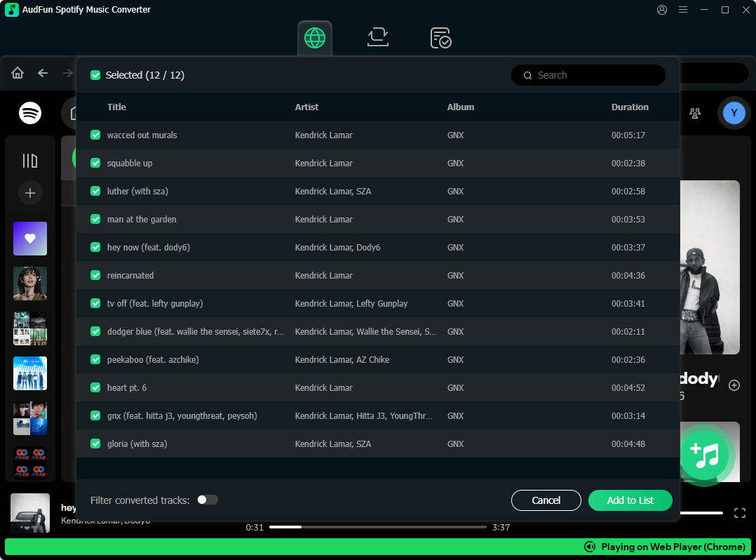
Task: Uncheck 'gloria (with sza)' track
Action: (x=95, y=444)
